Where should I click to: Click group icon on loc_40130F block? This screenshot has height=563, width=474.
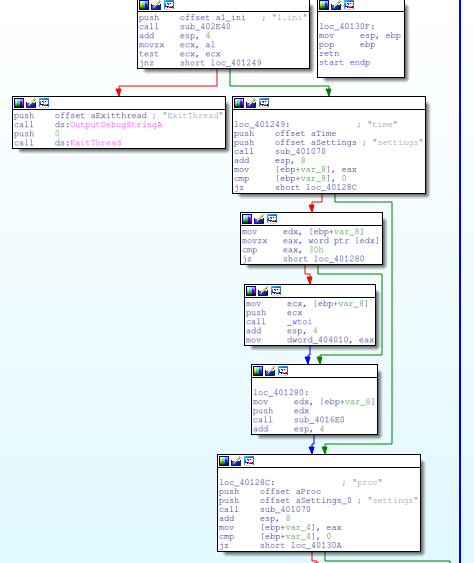tap(349, 4)
